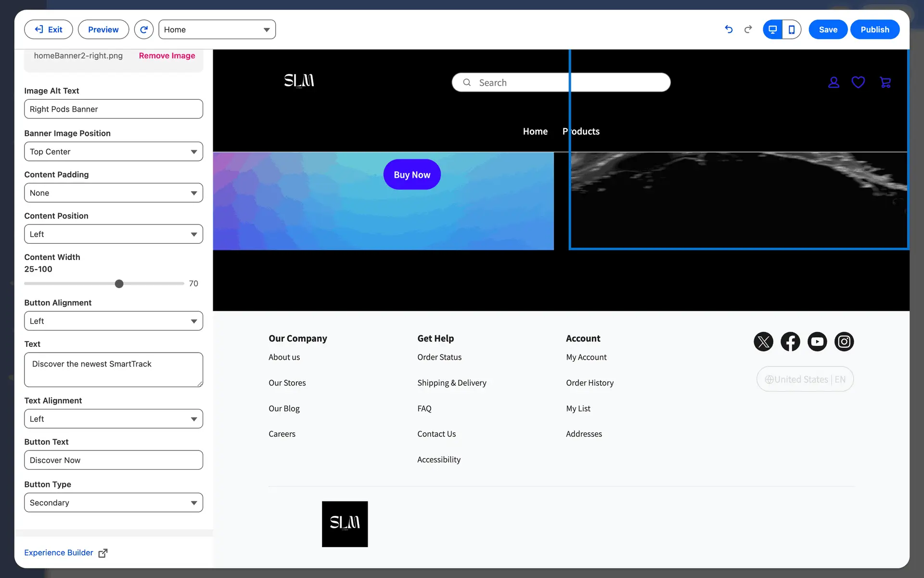
Task: Open the Home page selector dropdown
Action: [x=217, y=29]
